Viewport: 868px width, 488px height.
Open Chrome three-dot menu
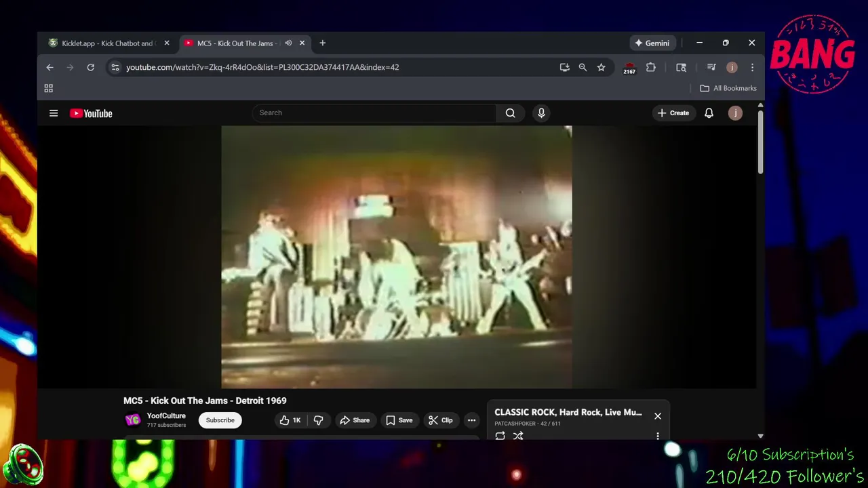pyautogui.click(x=752, y=68)
